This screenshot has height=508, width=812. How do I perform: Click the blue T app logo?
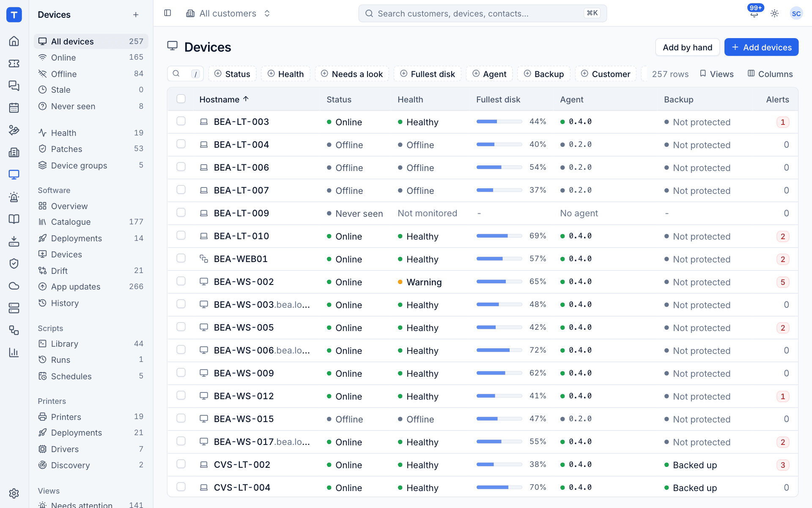click(14, 15)
